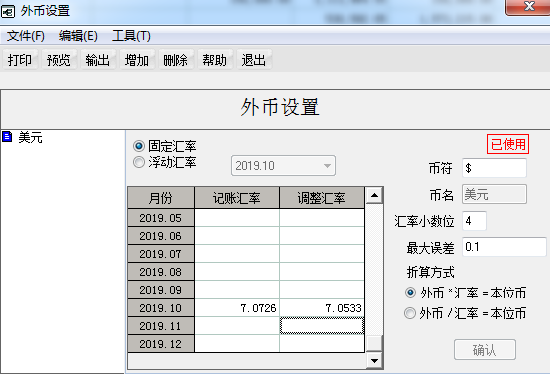
Task: Click the 打印 toolbar button
Action: point(20,60)
